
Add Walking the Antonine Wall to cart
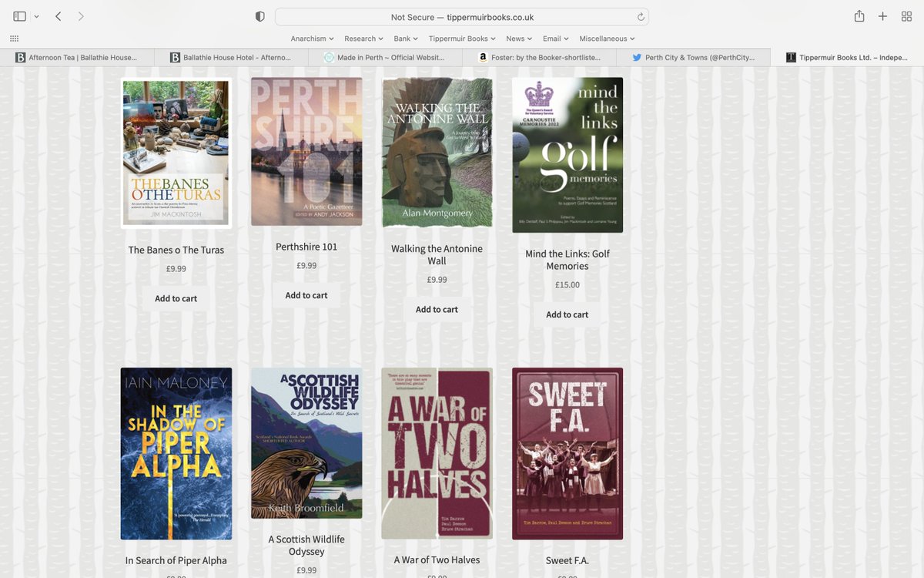point(437,309)
